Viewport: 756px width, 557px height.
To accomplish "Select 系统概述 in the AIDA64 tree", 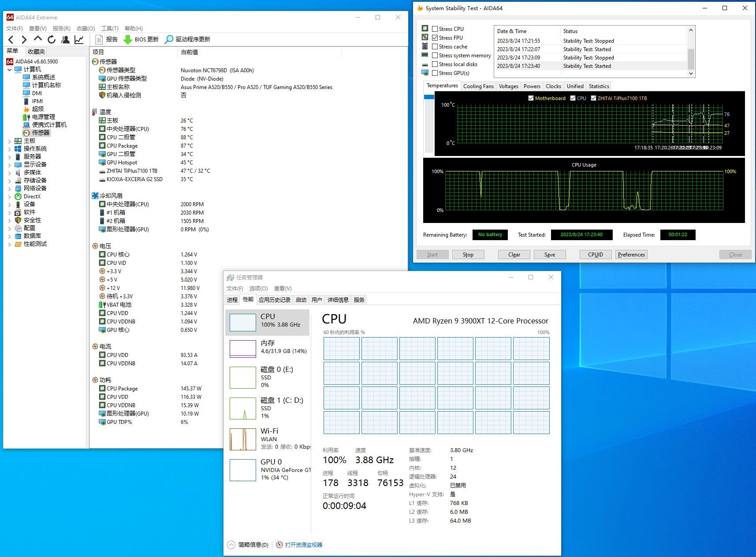I will [39, 77].
